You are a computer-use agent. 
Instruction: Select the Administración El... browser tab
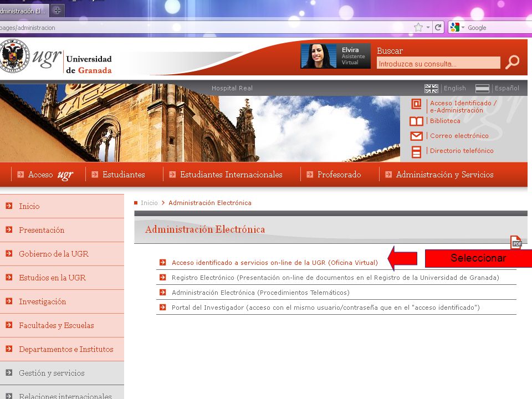24,11
